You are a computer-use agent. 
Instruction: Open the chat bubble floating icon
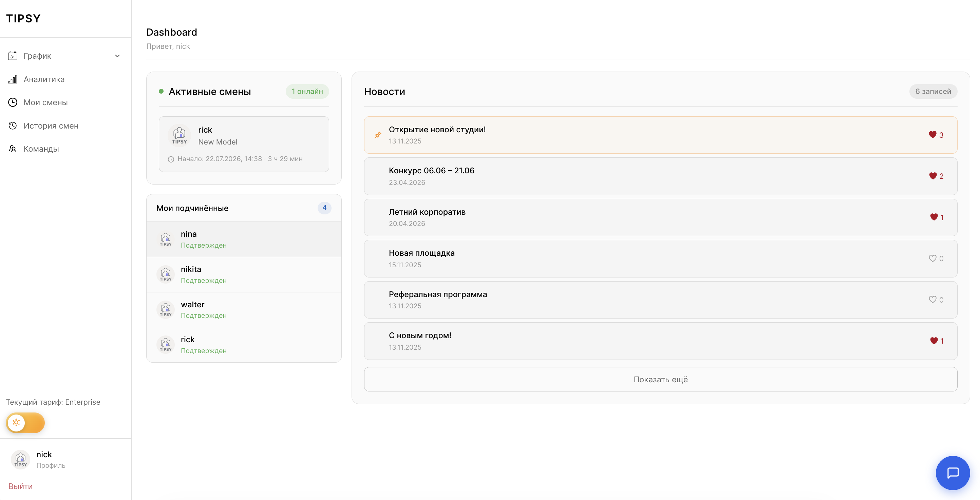pos(952,473)
